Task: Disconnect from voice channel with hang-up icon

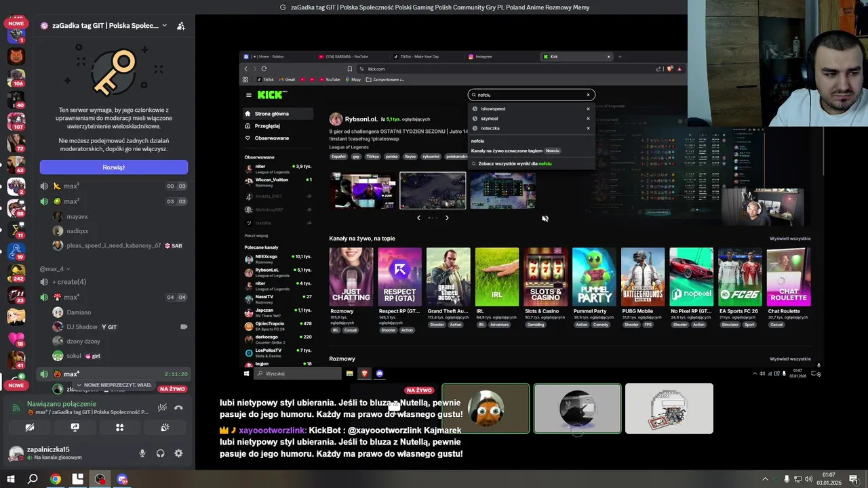Action: (x=179, y=407)
